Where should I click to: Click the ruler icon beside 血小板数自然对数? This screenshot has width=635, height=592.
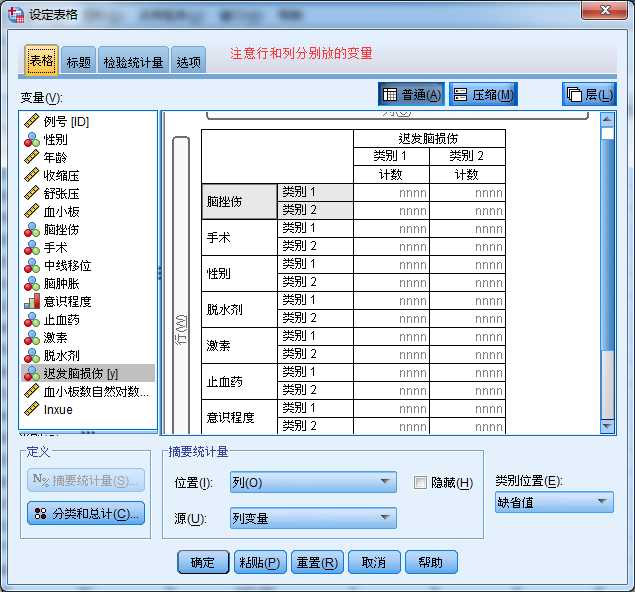32,391
